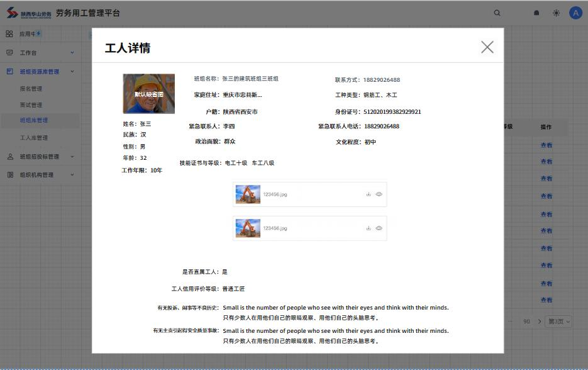Click the 陕西华山劳务 logo
The height and width of the screenshot is (370, 588).
coord(29,13)
